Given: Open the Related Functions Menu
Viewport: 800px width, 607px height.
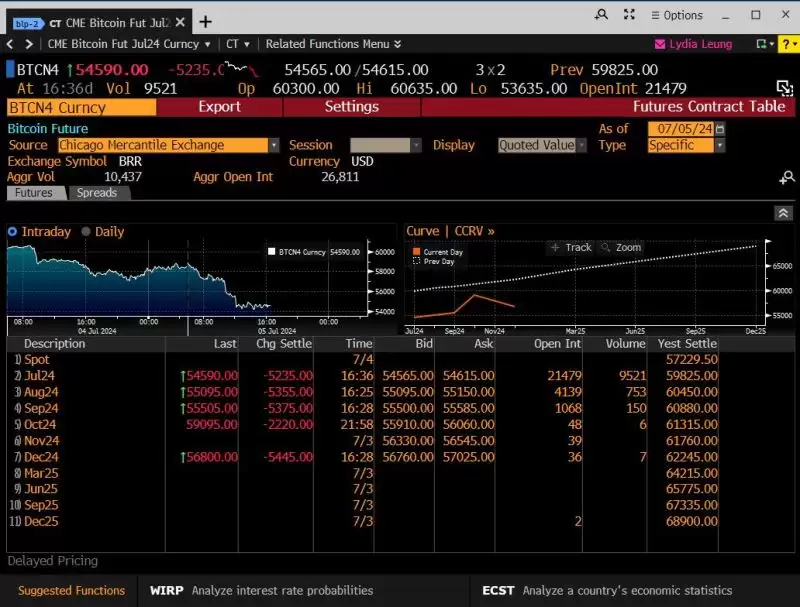Looking at the screenshot, I should [328, 44].
